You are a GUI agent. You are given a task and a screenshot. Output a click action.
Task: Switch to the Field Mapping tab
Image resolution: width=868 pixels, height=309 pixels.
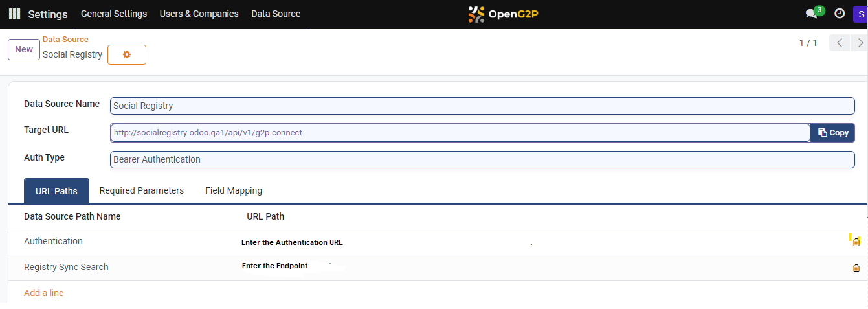click(234, 190)
